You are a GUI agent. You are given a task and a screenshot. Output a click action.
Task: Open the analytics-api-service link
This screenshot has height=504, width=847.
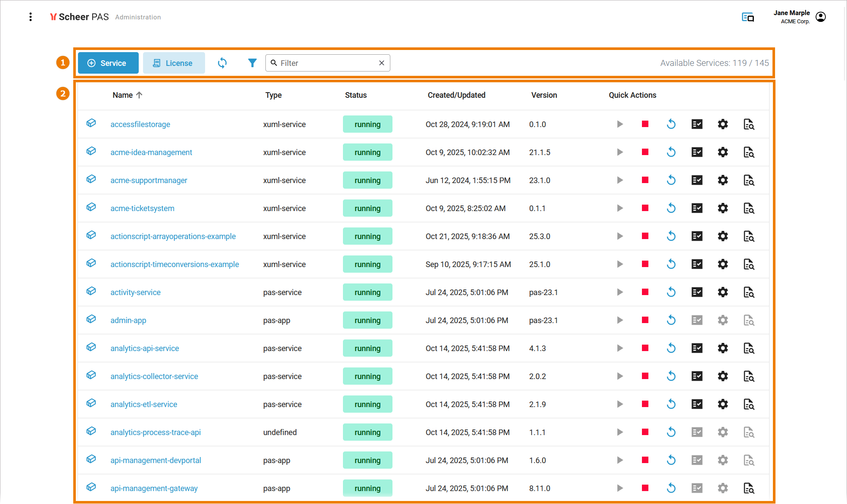tap(144, 348)
